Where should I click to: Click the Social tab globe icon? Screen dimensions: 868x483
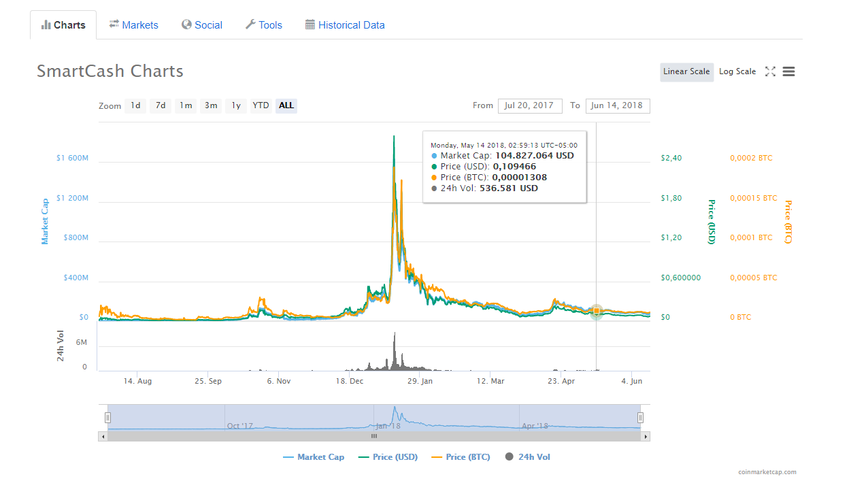coord(186,24)
